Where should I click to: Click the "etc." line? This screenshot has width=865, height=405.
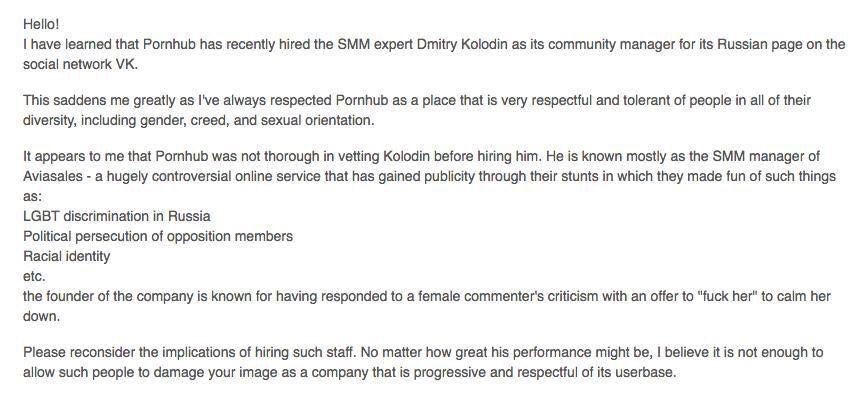34,275
